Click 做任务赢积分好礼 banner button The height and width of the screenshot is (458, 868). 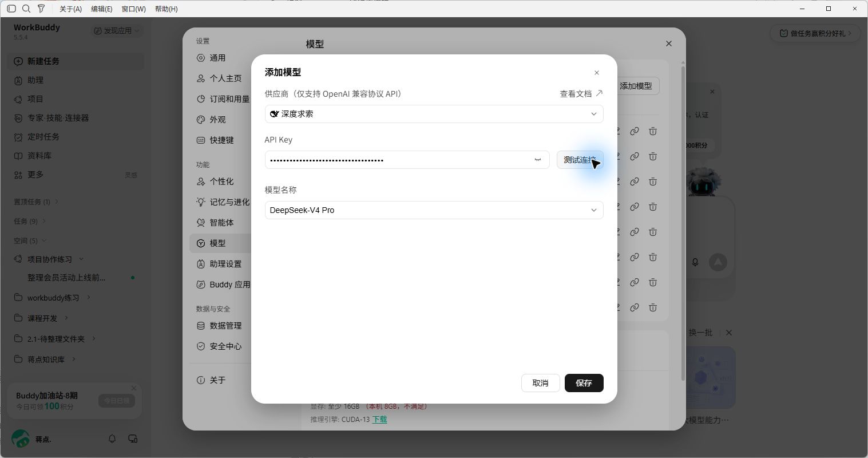click(815, 33)
